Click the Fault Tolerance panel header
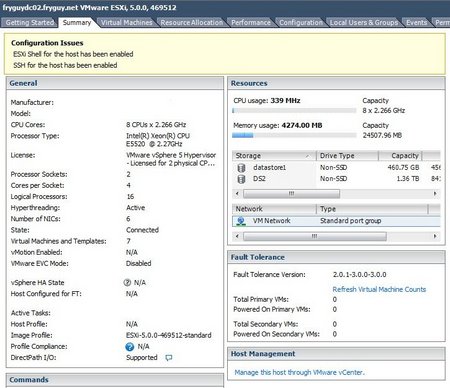Image resolution: width=450 pixels, height=388 pixels. [336, 257]
